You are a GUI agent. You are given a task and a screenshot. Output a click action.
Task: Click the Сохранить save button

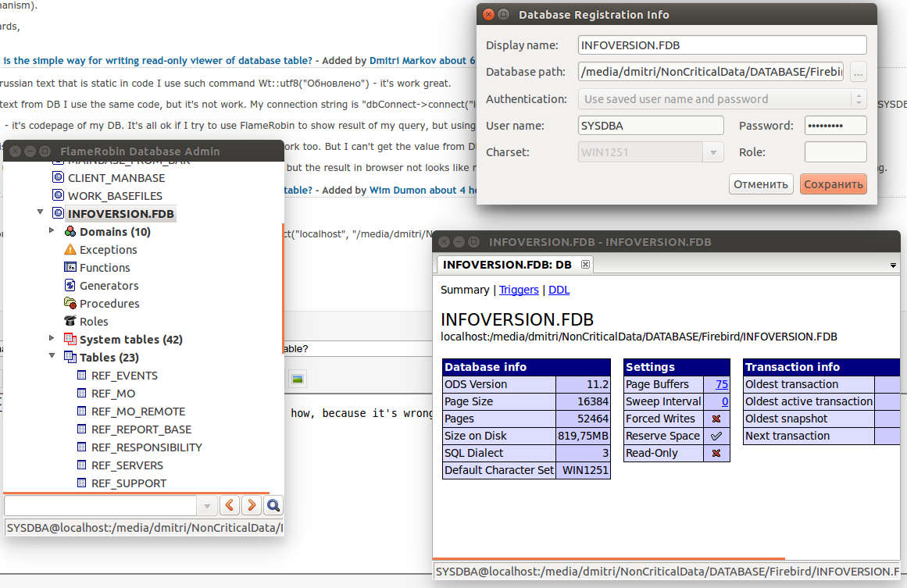[833, 184]
